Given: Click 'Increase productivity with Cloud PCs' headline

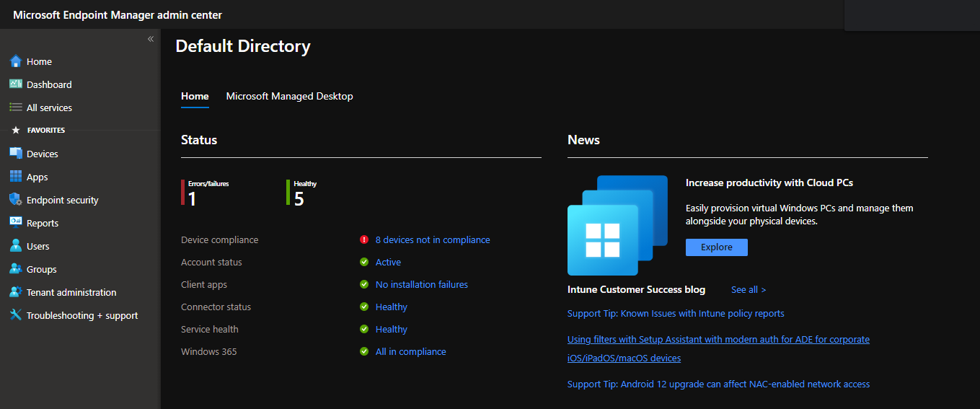Looking at the screenshot, I should [x=769, y=182].
